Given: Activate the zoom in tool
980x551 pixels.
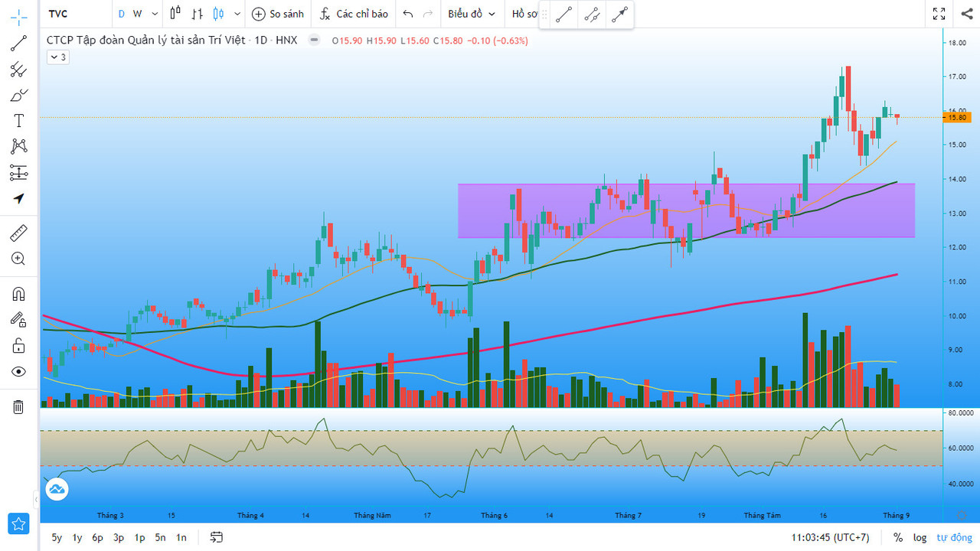Looking at the screenshot, I should (18, 259).
